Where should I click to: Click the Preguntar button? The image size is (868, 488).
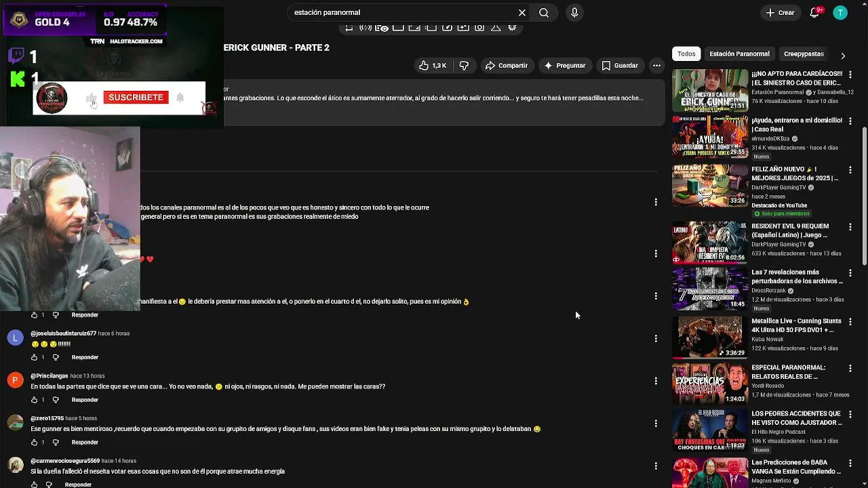pyautogui.click(x=564, y=65)
